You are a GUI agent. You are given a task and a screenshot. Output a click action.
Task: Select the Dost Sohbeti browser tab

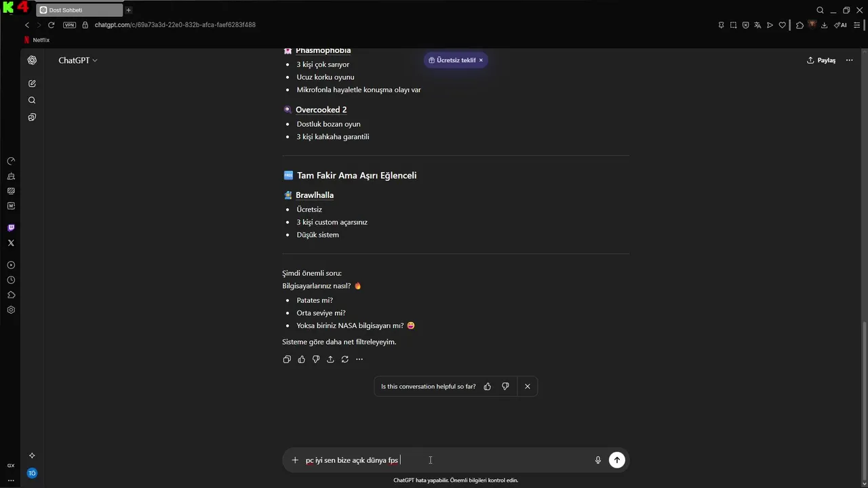tap(79, 10)
